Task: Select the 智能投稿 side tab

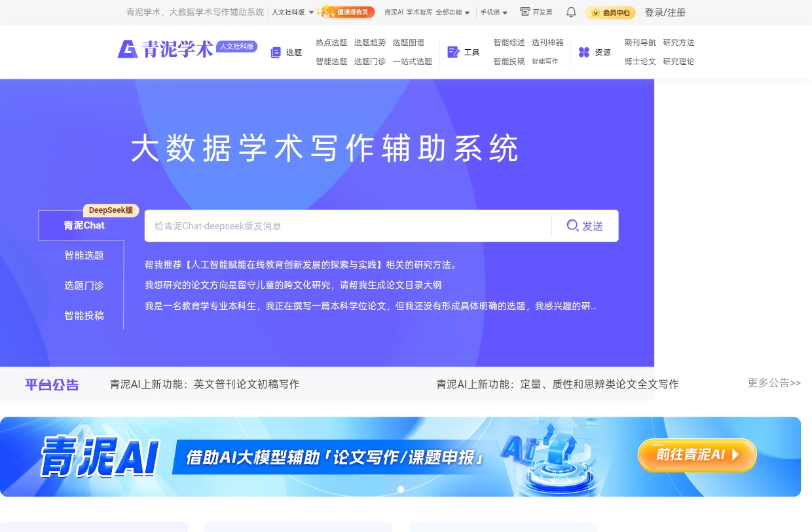Action: [84, 316]
